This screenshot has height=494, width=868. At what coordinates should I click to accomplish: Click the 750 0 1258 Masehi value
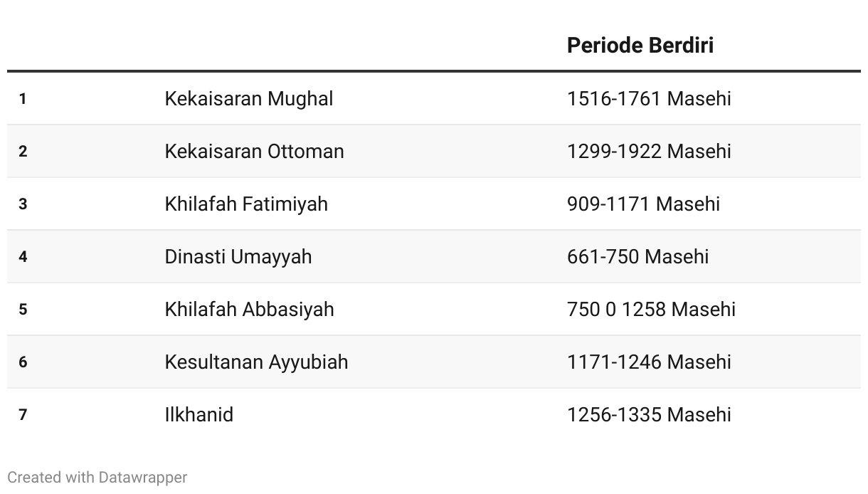[651, 309]
